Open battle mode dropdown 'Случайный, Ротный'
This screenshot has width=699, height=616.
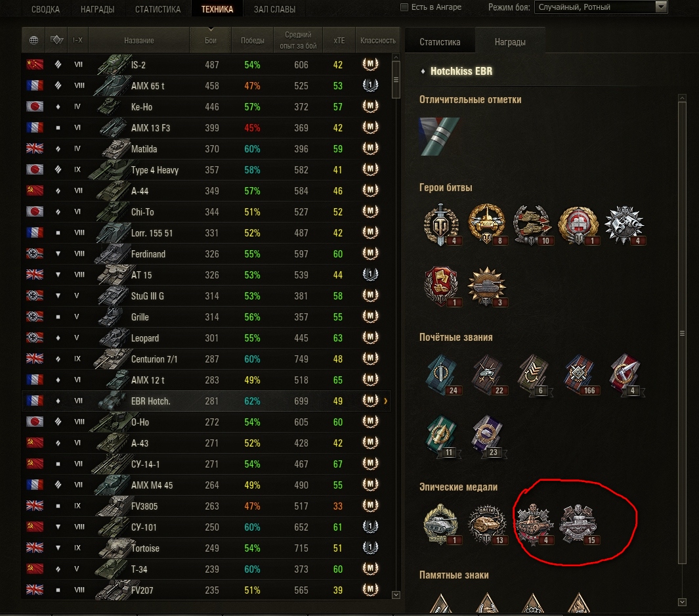(x=601, y=7)
